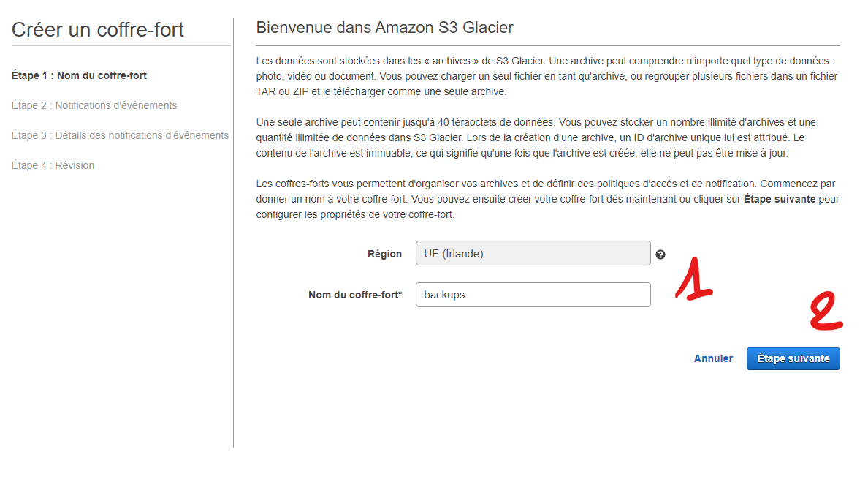
Task: Click the paragraph about TAR ou ZIP archives
Action: click(547, 77)
